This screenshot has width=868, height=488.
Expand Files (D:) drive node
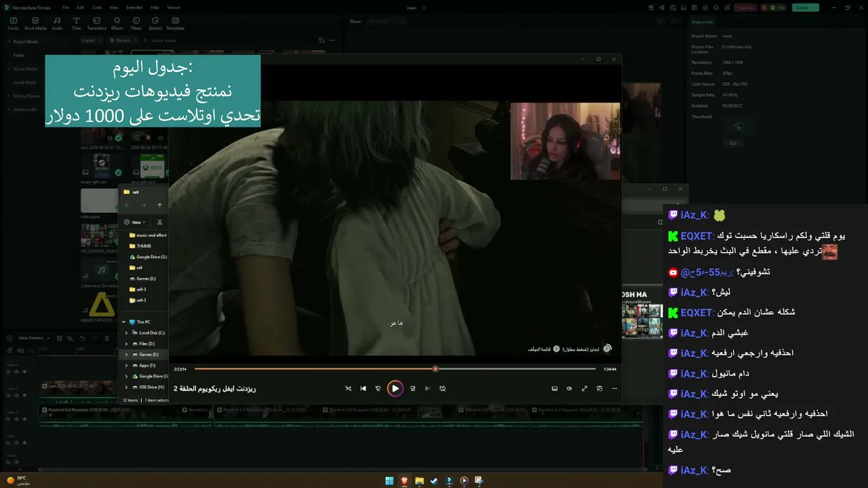click(126, 344)
